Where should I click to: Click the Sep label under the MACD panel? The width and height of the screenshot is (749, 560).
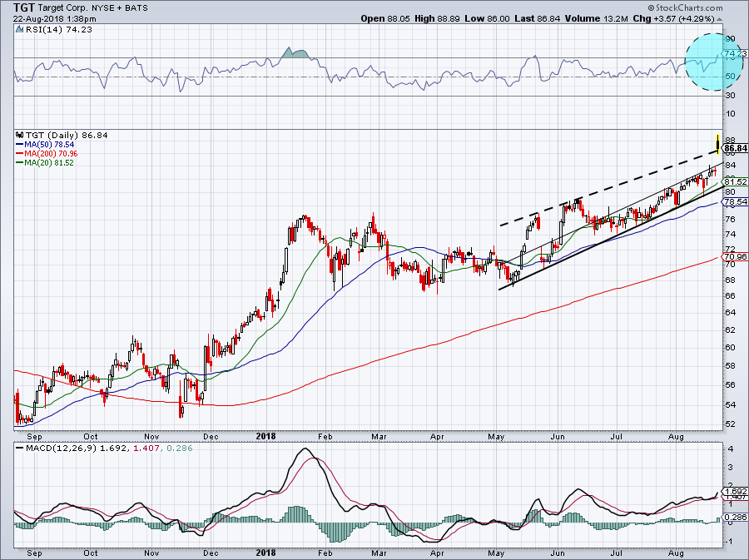click(x=34, y=553)
